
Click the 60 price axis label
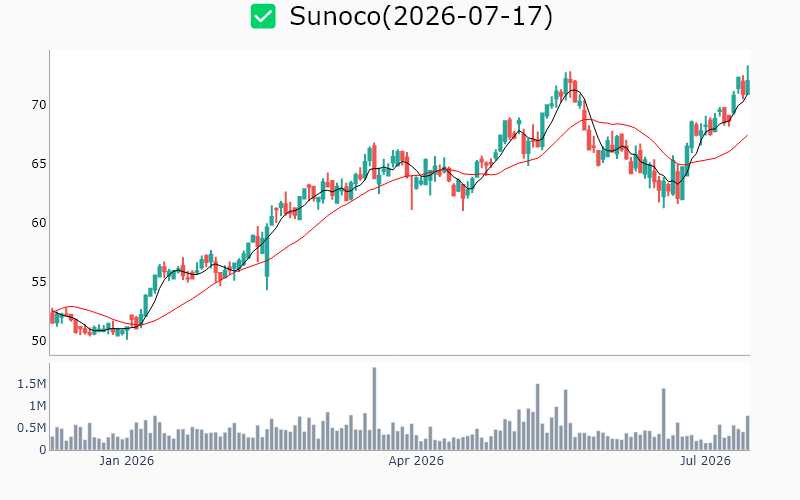click(x=39, y=223)
